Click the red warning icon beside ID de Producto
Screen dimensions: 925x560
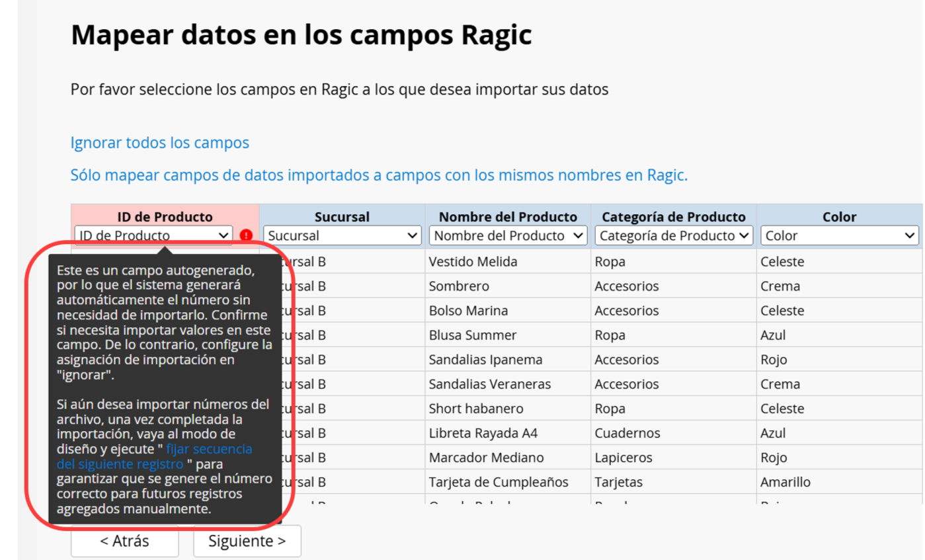(x=247, y=235)
